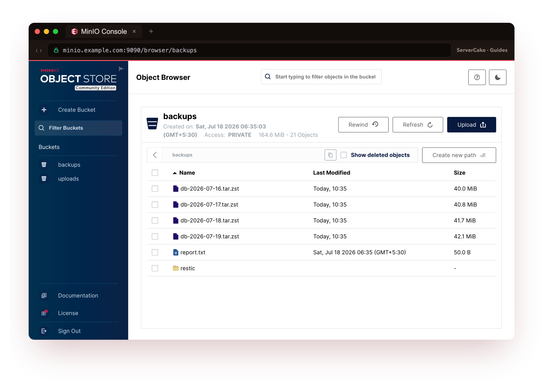This screenshot has height=392, width=552.
Task: Click the MinIO Object Store logo
Action: click(x=79, y=79)
